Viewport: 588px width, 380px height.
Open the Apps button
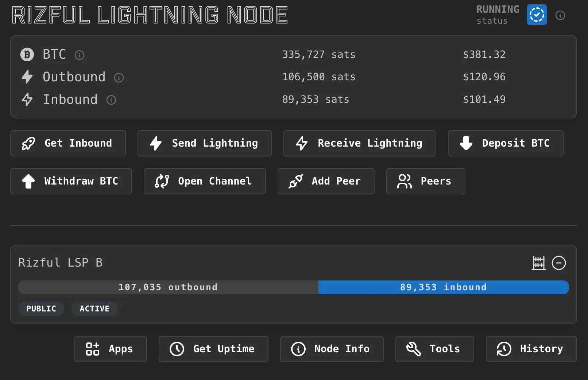click(111, 349)
